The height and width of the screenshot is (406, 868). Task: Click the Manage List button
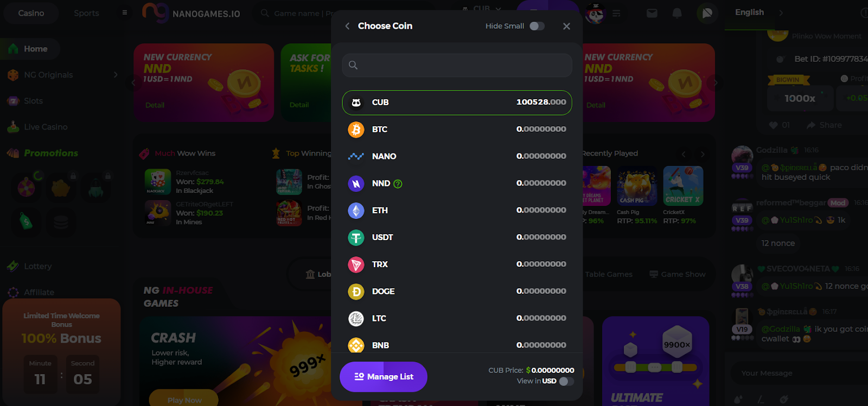[384, 377]
